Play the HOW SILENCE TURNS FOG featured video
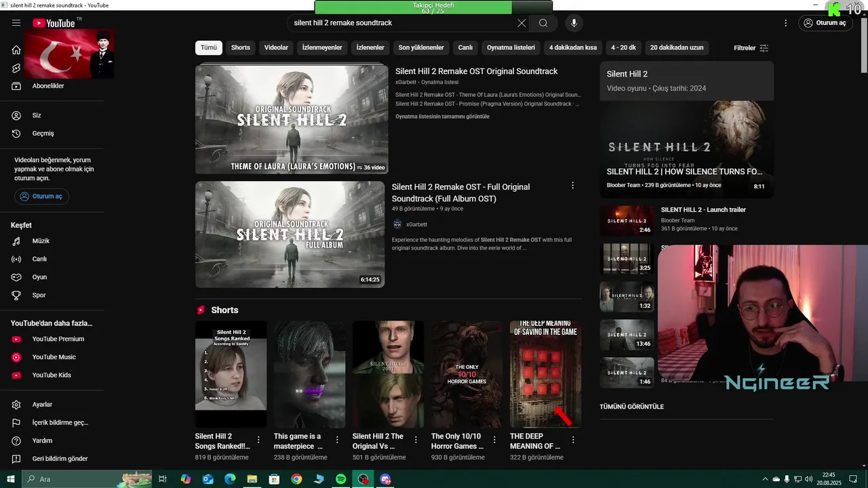Screen dimensions: 868x488 point(686,148)
